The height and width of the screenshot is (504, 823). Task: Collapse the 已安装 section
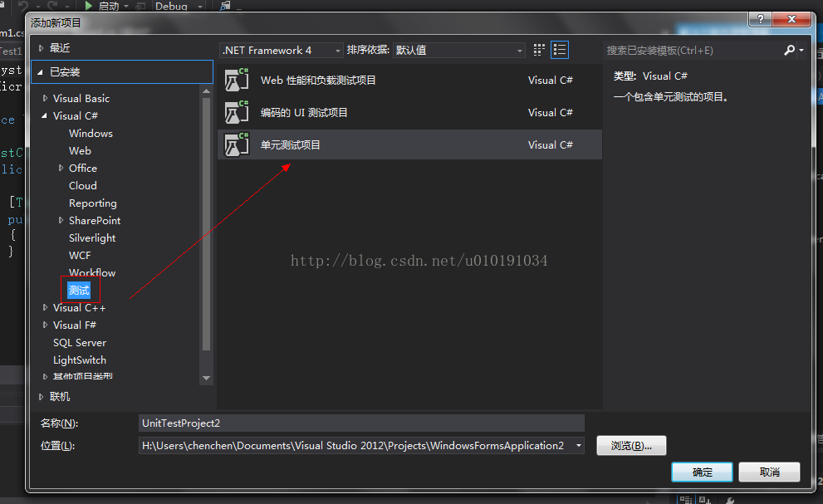(41, 72)
